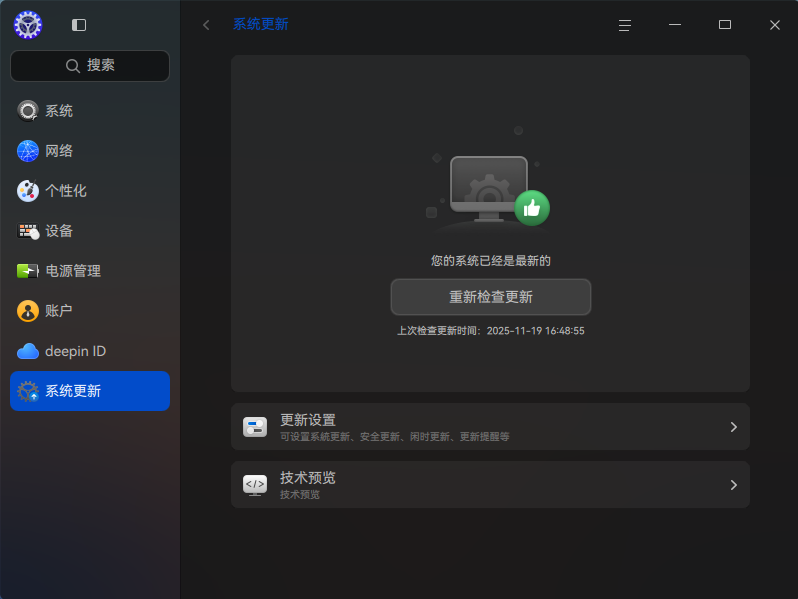Click the green thumbs-up badge
The height and width of the screenshot is (599, 798).
(532, 208)
